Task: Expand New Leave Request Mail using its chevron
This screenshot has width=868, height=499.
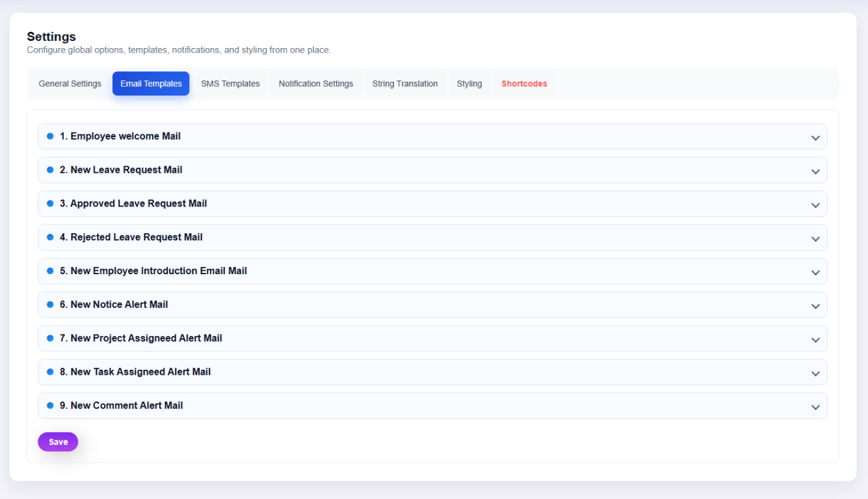Action: pyautogui.click(x=815, y=172)
